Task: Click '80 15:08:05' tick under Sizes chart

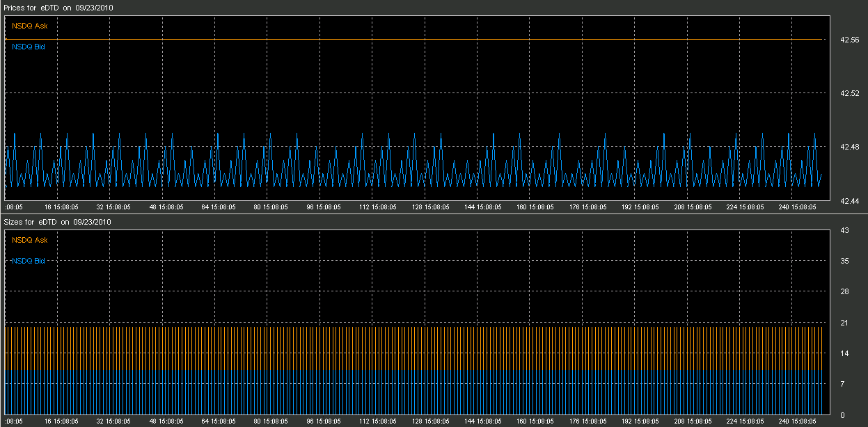Action: pyautogui.click(x=271, y=421)
